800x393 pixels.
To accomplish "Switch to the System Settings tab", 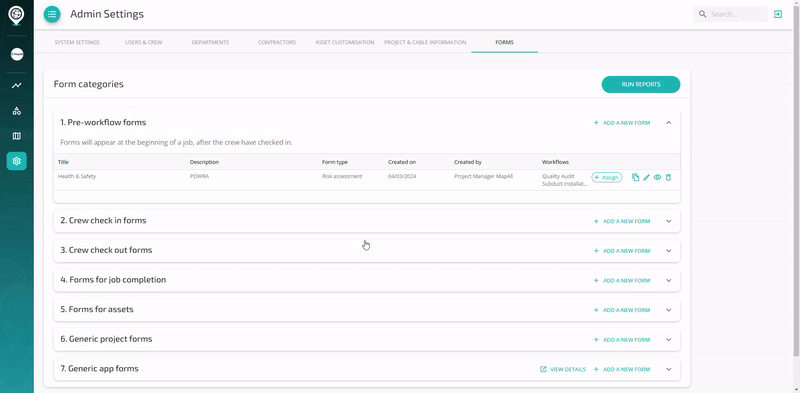I will [x=77, y=42].
